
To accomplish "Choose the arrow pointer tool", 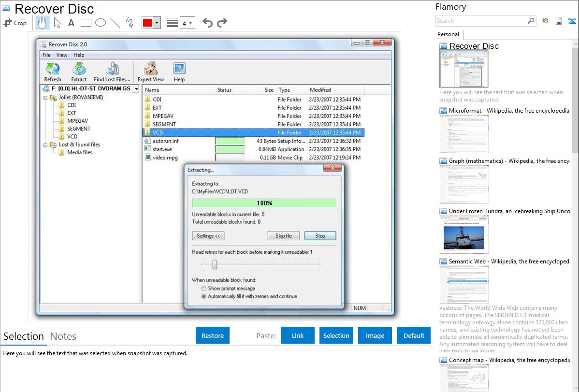I will [57, 23].
